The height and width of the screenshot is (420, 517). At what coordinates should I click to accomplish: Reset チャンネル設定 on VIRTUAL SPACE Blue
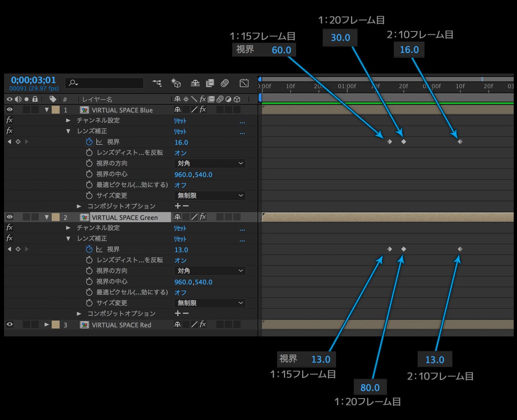pyautogui.click(x=180, y=121)
